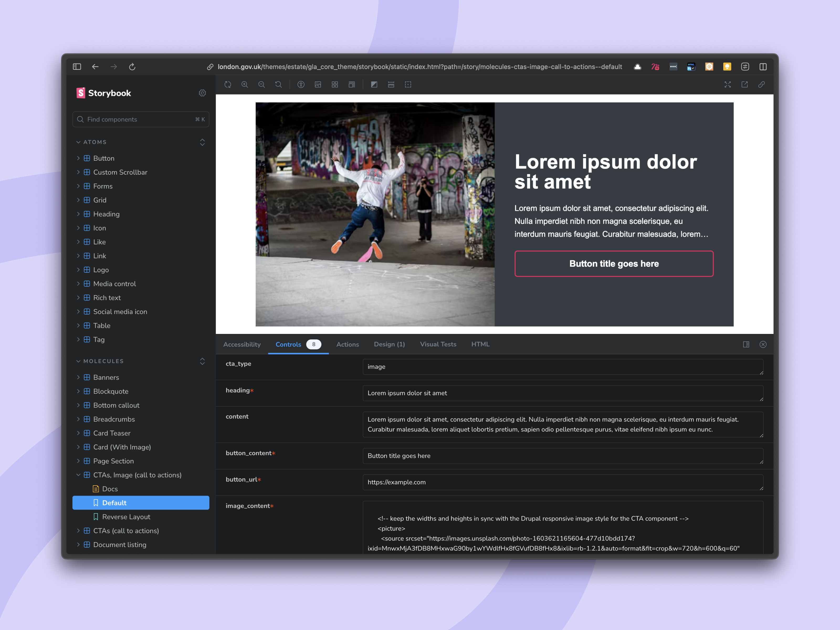Toggle the grid background view
This screenshot has width=840, height=630.
click(335, 85)
